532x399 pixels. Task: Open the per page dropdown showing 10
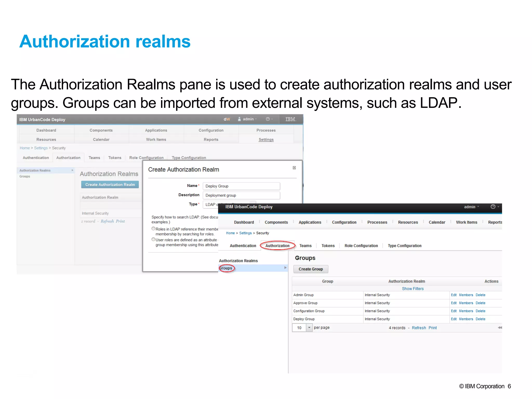pos(309,328)
